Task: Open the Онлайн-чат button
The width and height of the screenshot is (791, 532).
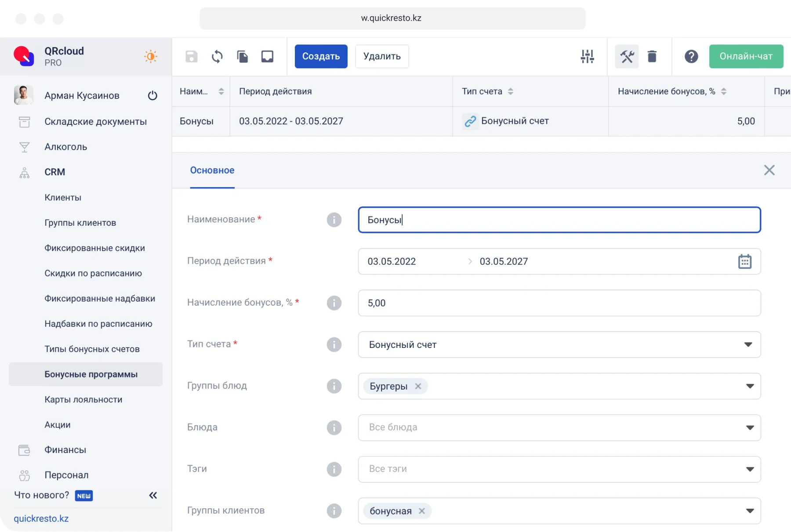Action: click(x=746, y=56)
